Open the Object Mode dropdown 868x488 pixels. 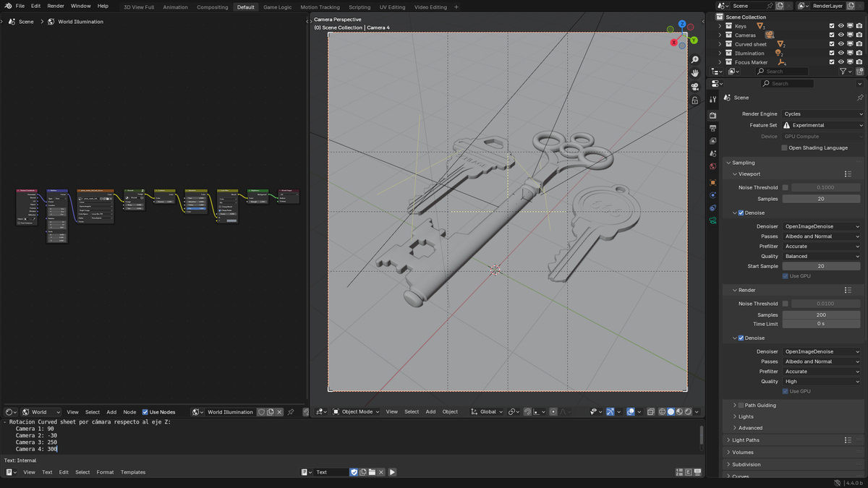click(x=356, y=411)
